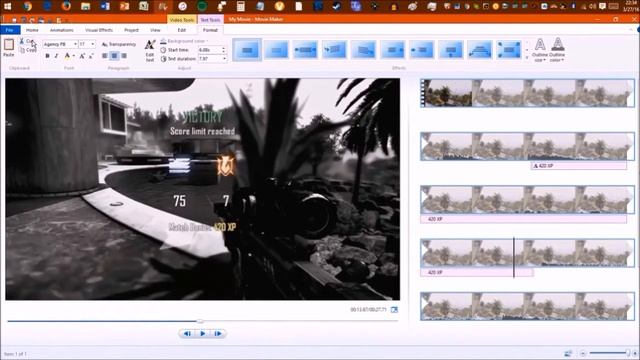Select the eighth text effect thumbnail
640x360 pixels.
click(451, 50)
